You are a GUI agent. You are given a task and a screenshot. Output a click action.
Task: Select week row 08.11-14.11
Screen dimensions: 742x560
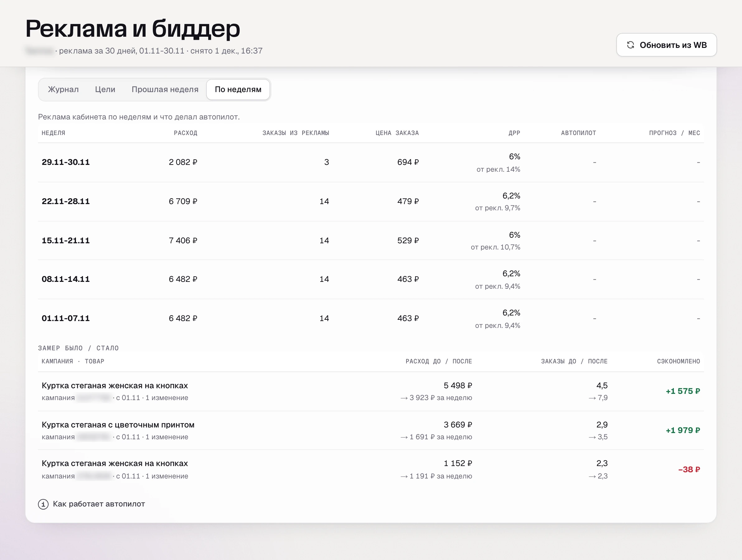(x=371, y=279)
